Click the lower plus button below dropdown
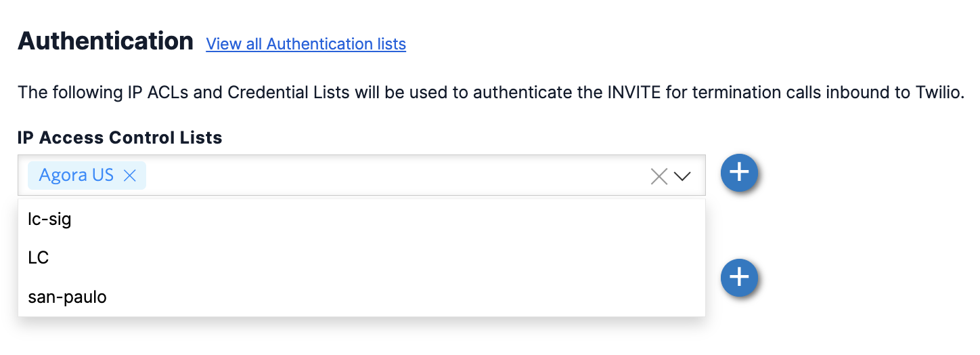The width and height of the screenshot is (980, 355). (738, 277)
